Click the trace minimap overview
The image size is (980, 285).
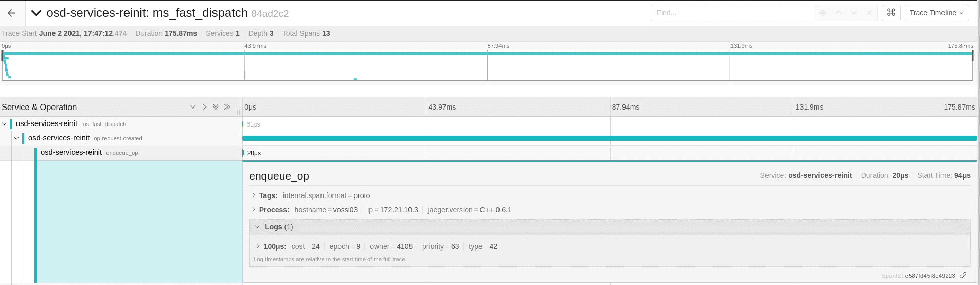487,65
